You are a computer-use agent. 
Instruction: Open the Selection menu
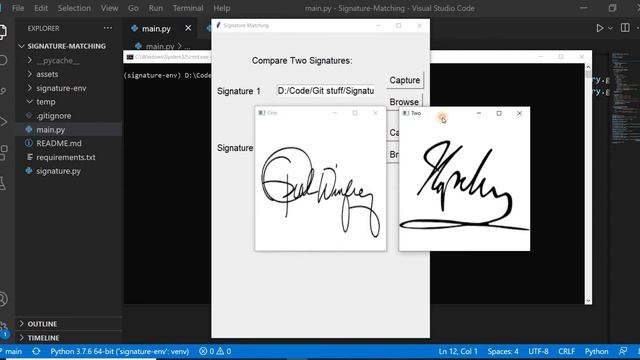click(x=74, y=8)
